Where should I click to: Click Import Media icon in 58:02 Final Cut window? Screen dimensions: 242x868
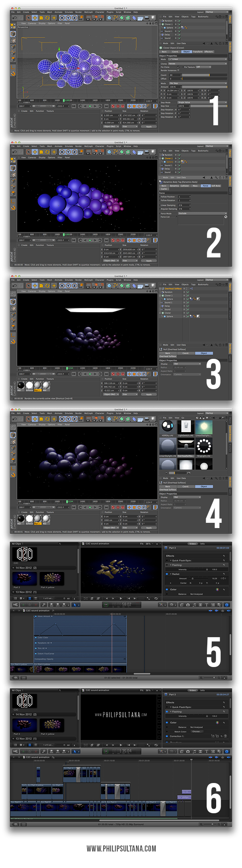coord(15,605)
